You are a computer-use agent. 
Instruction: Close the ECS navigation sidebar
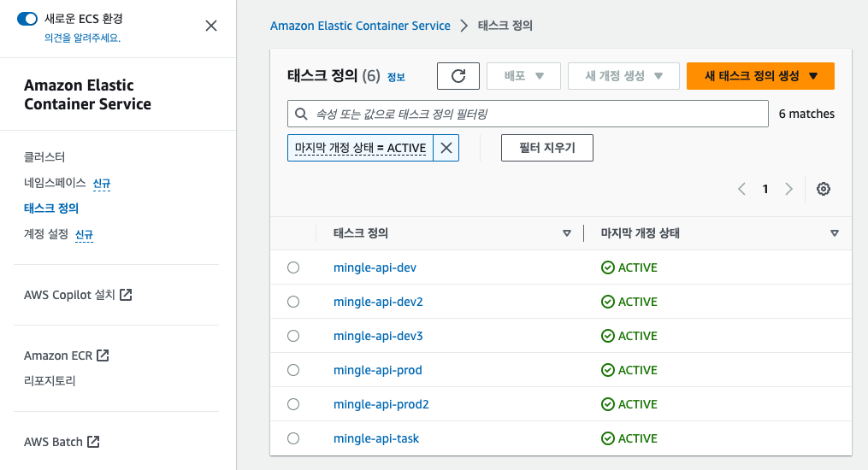click(x=211, y=26)
